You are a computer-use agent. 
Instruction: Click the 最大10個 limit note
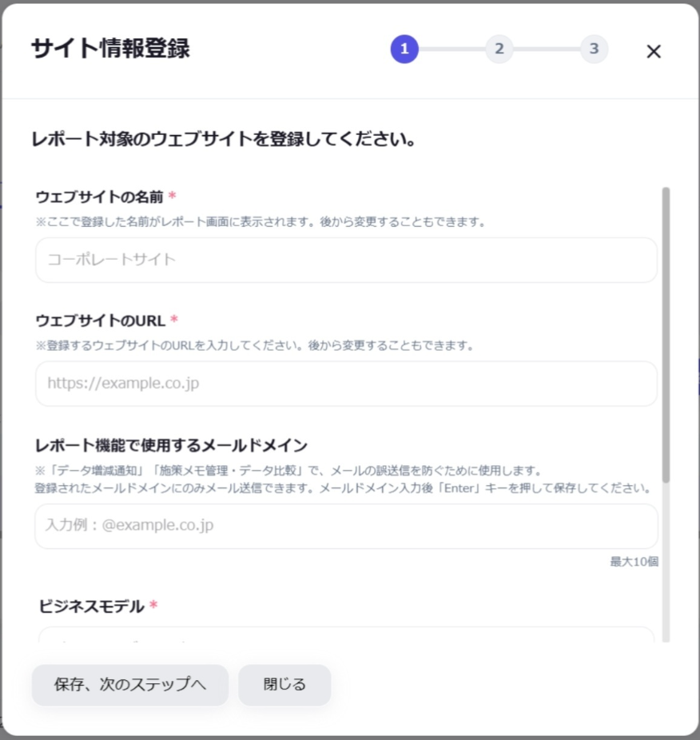pos(634,562)
